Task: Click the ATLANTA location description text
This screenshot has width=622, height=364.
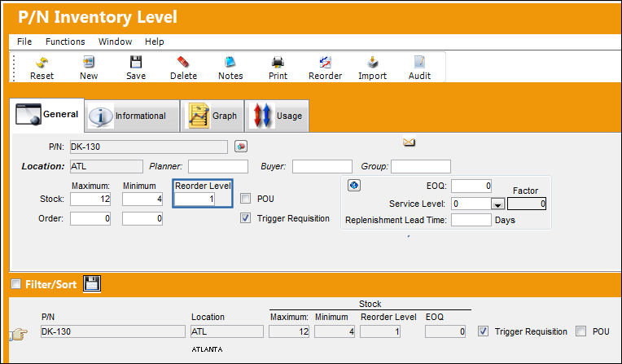Action: pos(207,349)
